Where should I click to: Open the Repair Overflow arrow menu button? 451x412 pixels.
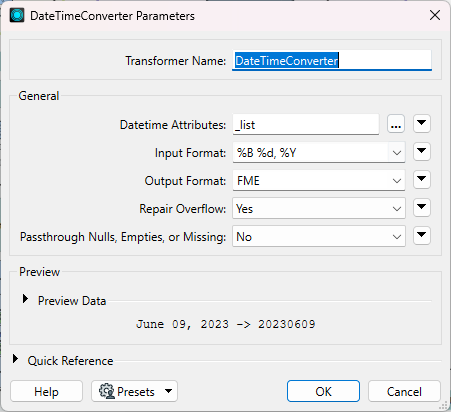pyautogui.click(x=422, y=208)
